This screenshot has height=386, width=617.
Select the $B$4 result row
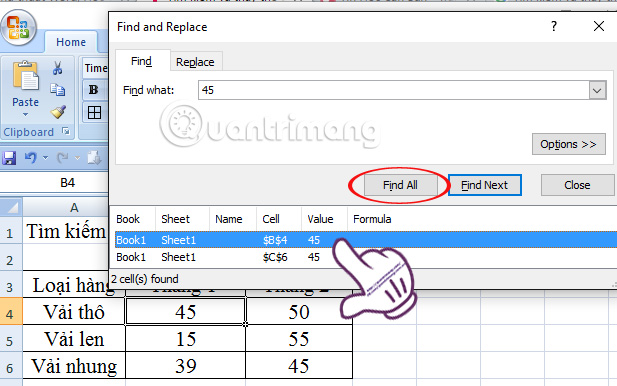366,240
